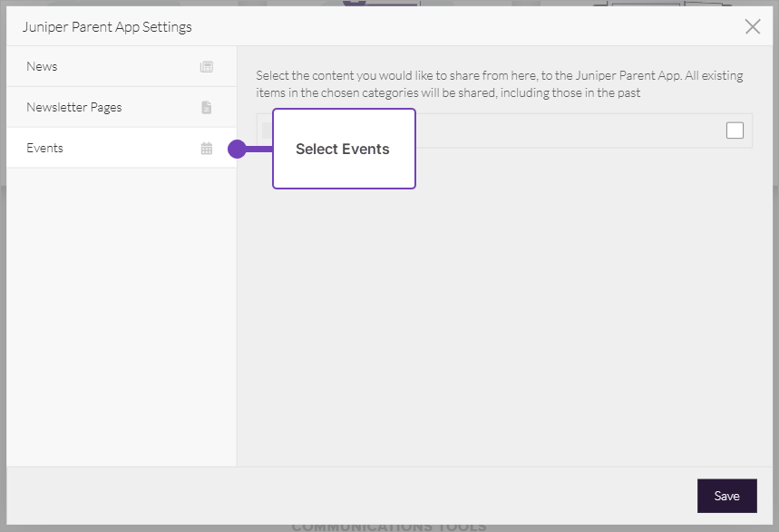Click the purple graphic above the dialog
Screen dimensions: 779x532
[x=381, y=4]
